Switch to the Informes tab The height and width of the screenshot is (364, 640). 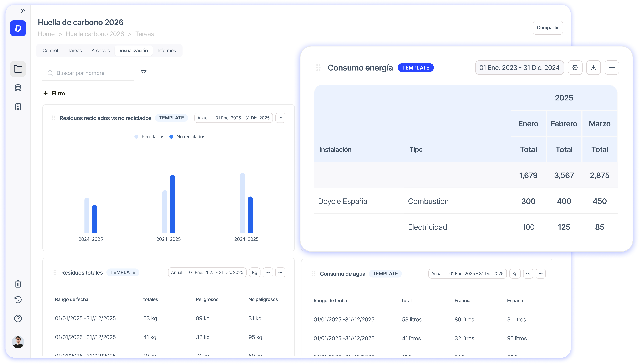(167, 51)
